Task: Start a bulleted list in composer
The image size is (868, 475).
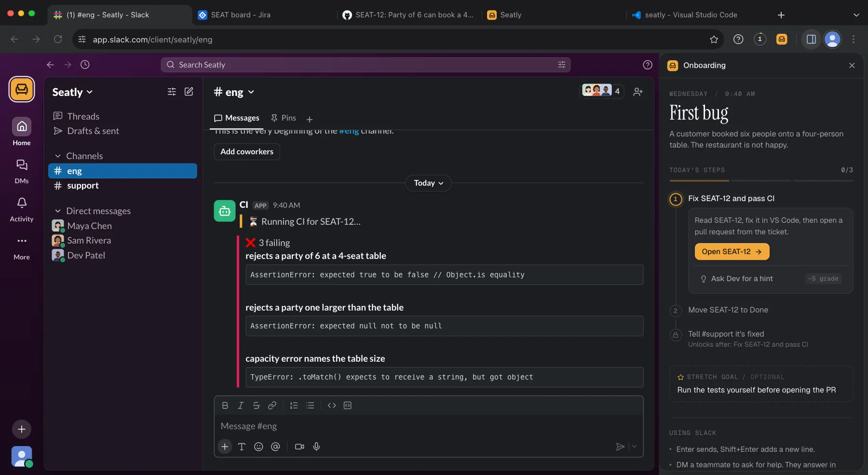Action: tap(310, 406)
